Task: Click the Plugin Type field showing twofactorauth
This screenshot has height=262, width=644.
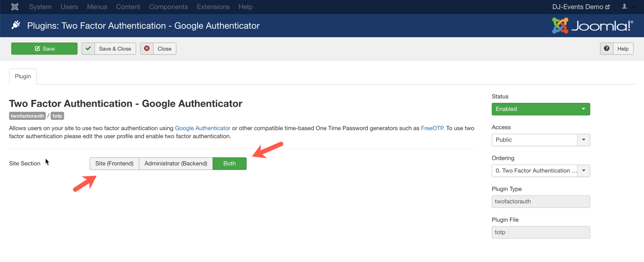Action: pos(541,201)
